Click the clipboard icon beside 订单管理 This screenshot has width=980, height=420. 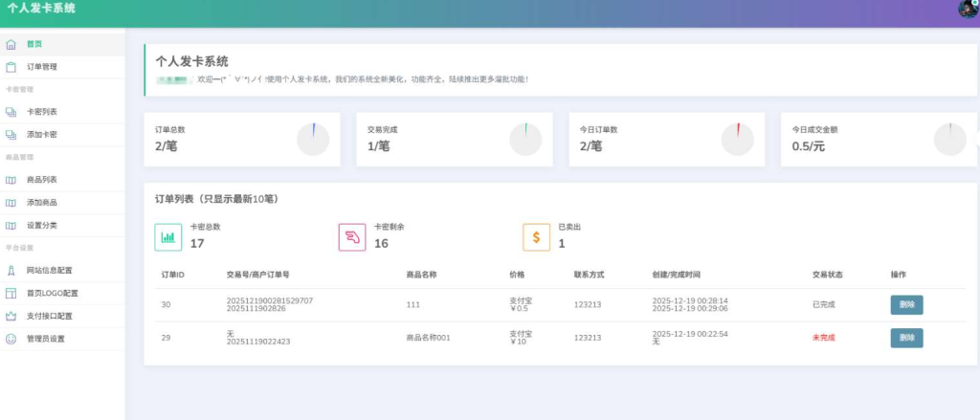[x=11, y=67]
